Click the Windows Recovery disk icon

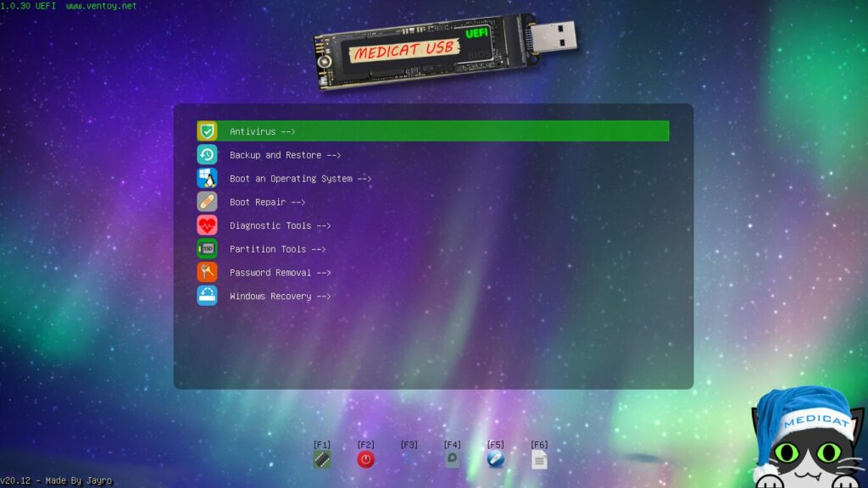[206, 296]
